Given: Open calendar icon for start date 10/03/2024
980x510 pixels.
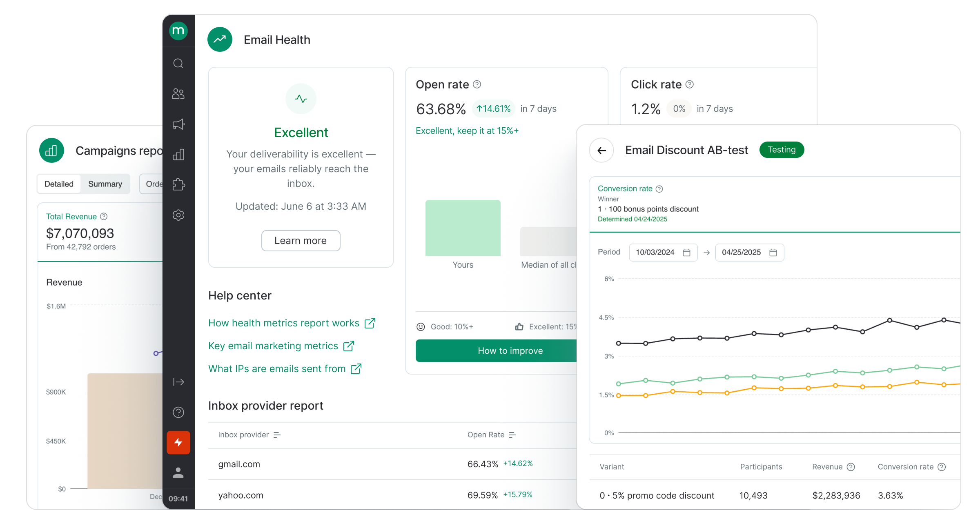Looking at the screenshot, I should tap(687, 253).
